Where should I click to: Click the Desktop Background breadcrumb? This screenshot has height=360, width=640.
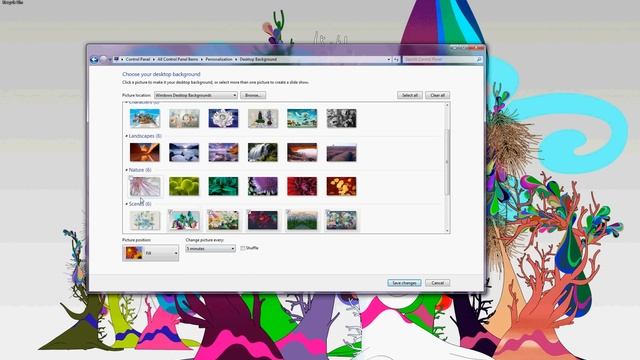click(258, 59)
